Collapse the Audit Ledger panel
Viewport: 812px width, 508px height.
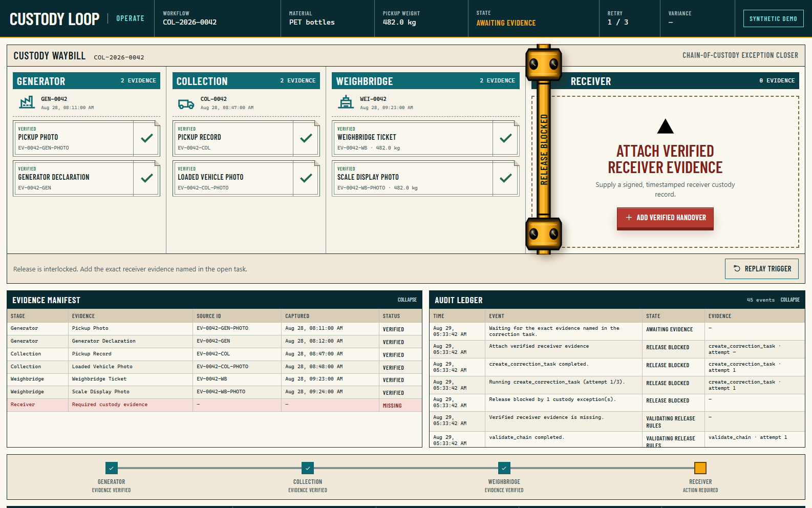[790, 300]
